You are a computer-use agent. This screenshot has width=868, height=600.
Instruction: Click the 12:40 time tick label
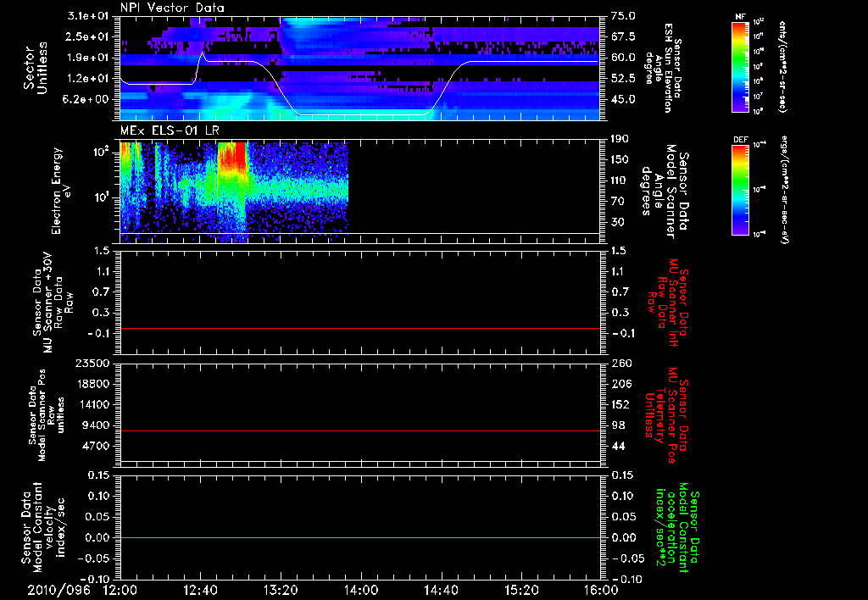point(200,590)
